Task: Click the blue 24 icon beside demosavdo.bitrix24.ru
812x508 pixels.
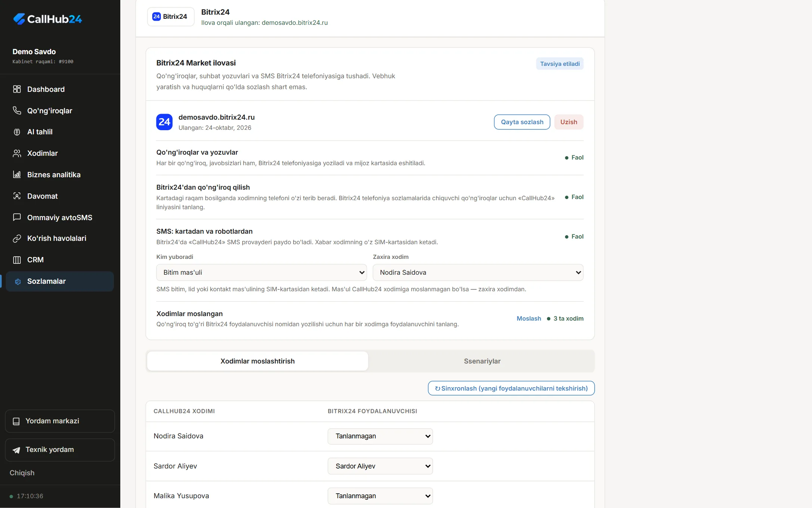Action: (x=164, y=122)
